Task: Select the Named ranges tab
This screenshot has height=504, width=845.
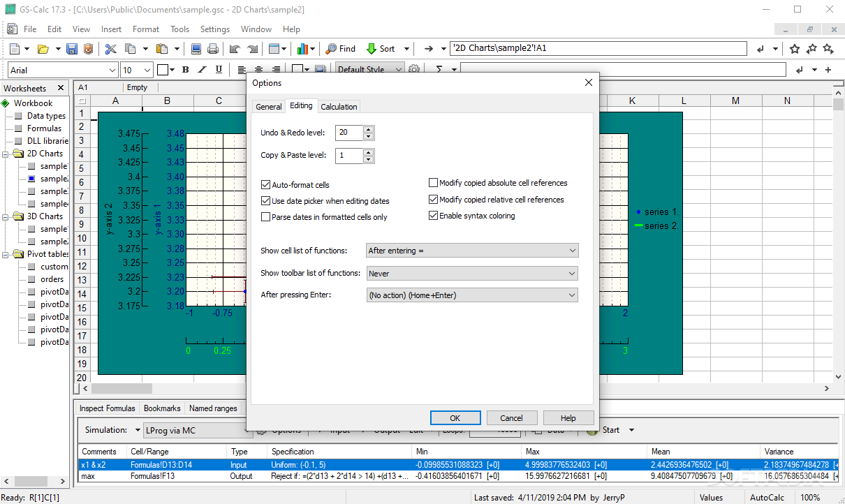Action: coord(213,408)
